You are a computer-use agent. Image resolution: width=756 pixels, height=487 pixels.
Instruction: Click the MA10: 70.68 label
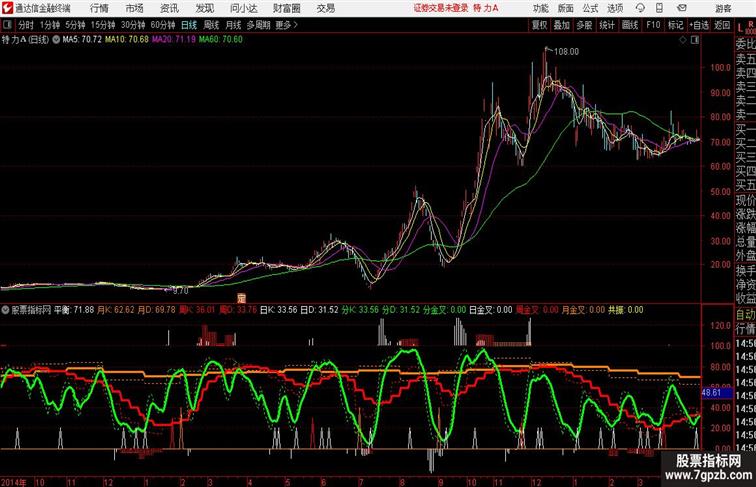click(x=127, y=40)
